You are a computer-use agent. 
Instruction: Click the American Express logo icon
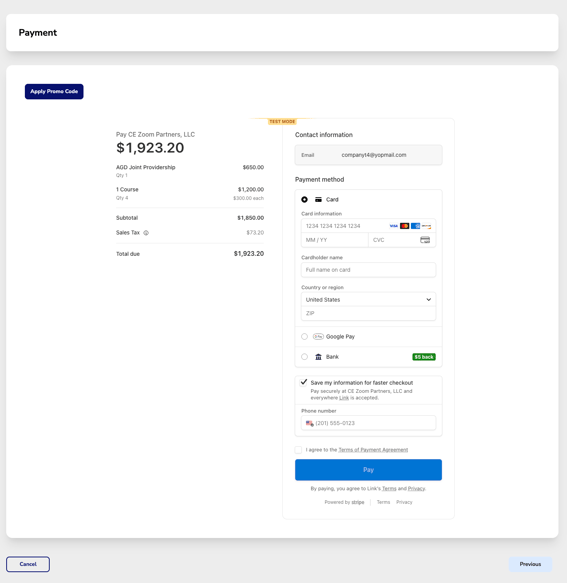[x=416, y=226]
